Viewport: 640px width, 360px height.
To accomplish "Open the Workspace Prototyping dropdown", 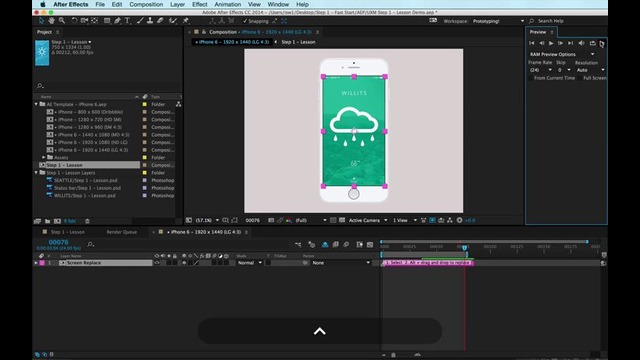I will coord(498,21).
